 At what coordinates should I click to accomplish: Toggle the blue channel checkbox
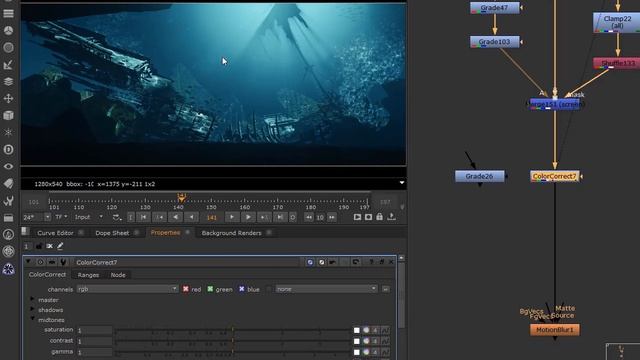(x=242, y=289)
